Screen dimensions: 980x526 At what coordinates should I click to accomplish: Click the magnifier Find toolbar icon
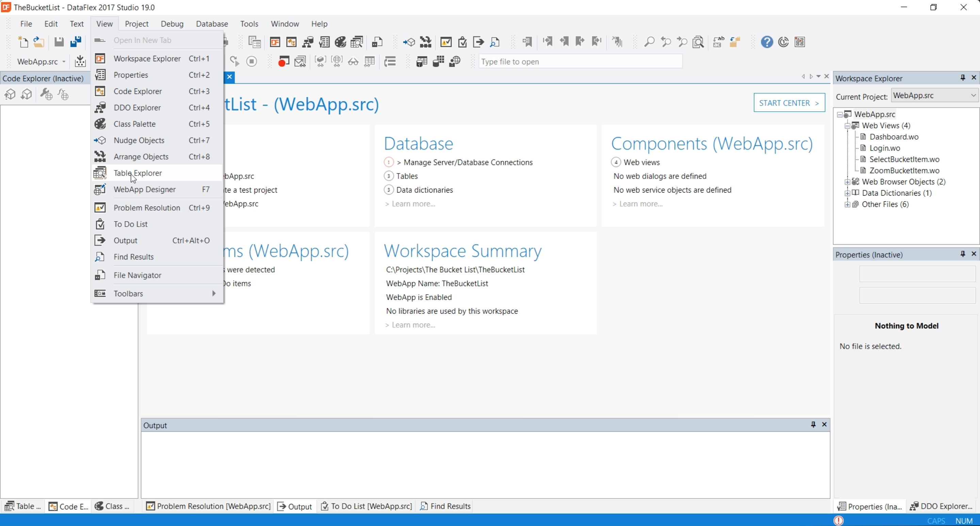tap(649, 42)
